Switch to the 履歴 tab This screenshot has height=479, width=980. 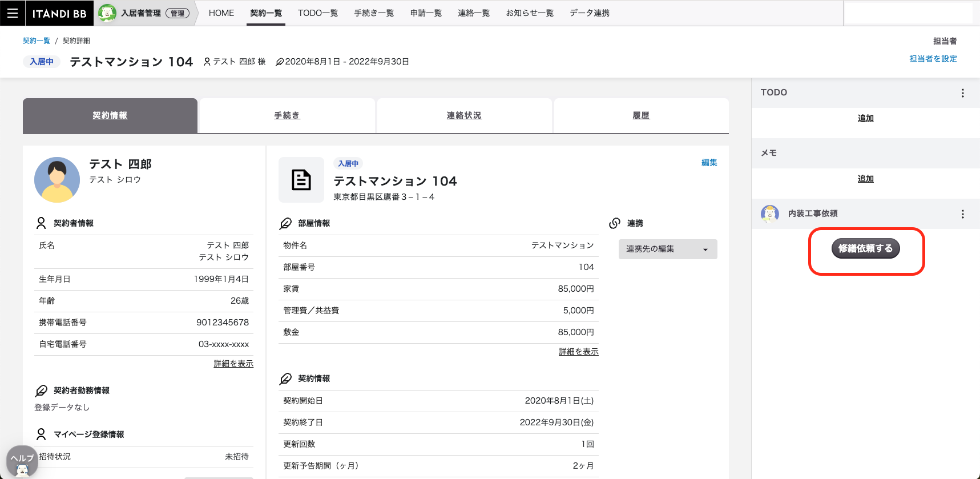(x=641, y=116)
